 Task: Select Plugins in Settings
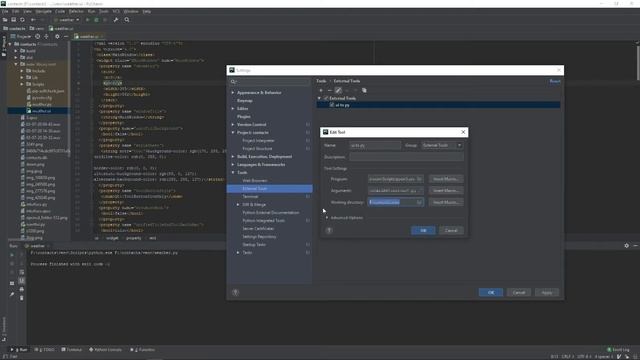(244, 117)
